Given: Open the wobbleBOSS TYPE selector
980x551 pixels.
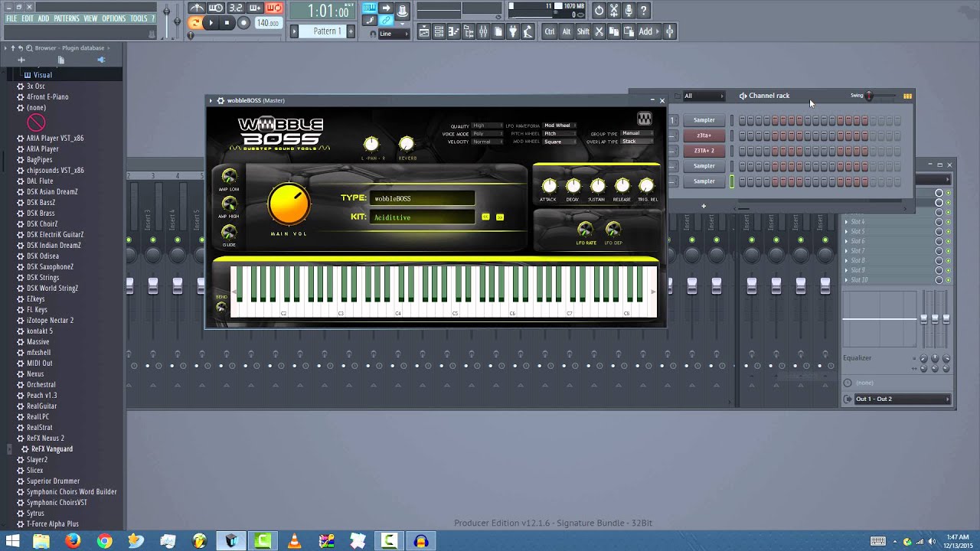Looking at the screenshot, I should (x=422, y=198).
